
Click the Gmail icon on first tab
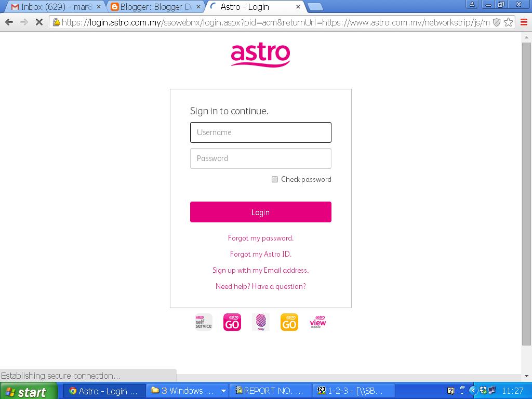(x=15, y=7)
